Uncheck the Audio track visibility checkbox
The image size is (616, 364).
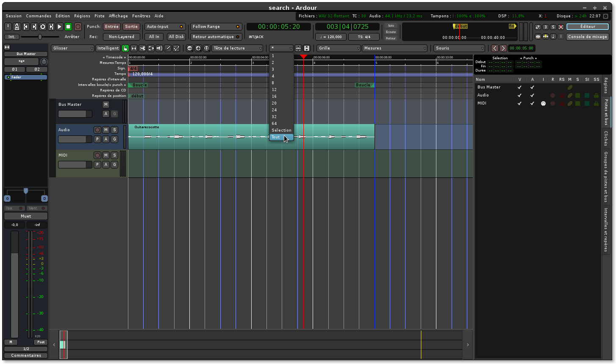click(519, 95)
